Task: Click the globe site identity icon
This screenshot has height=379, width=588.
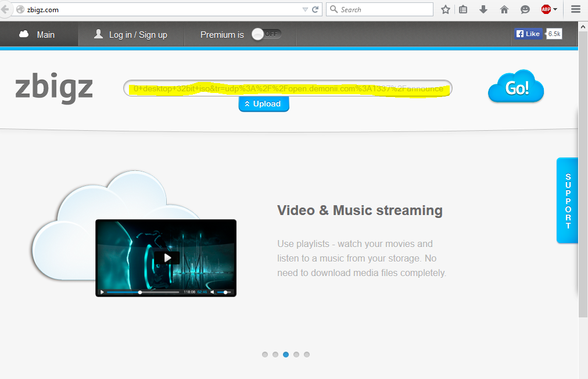Action: pos(20,9)
